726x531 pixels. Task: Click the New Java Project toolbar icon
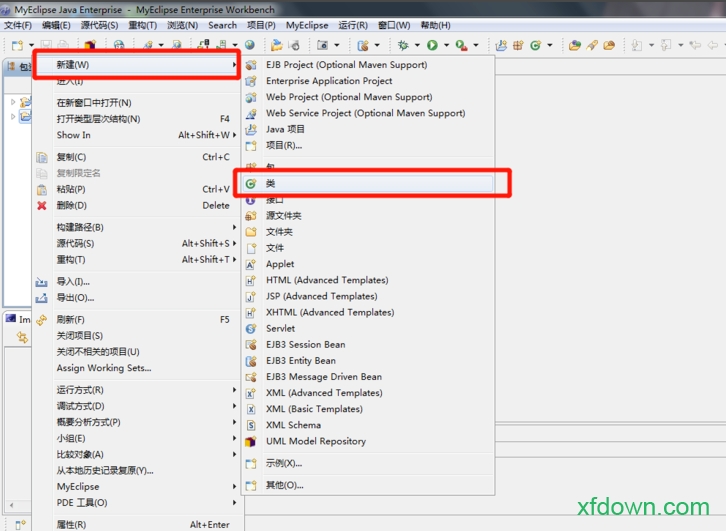pyautogui.click(x=501, y=45)
